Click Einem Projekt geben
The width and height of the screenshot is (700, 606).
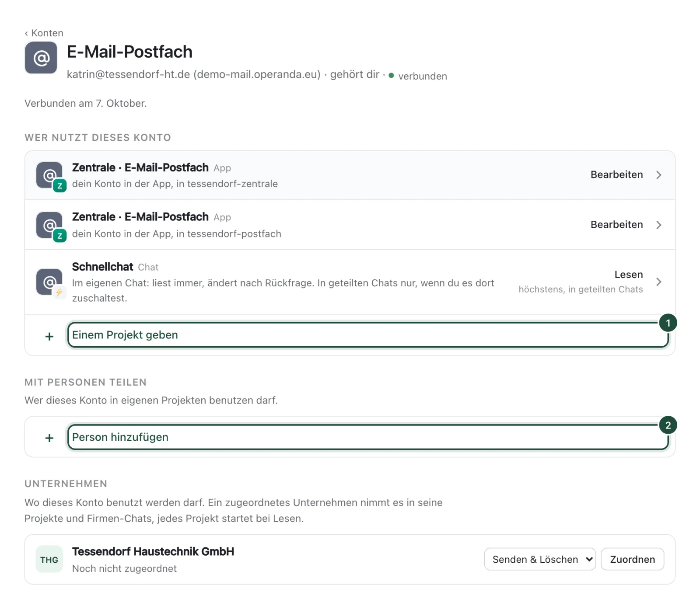tap(368, 335)
